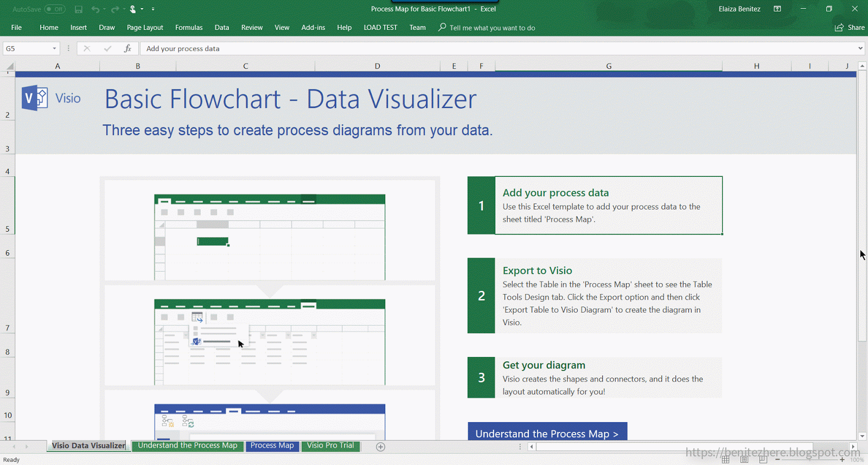The width and height of the screenshot is (868, 465).
Task: Switch to the Home ribbon tab
Action: click(x=49, y=28)
